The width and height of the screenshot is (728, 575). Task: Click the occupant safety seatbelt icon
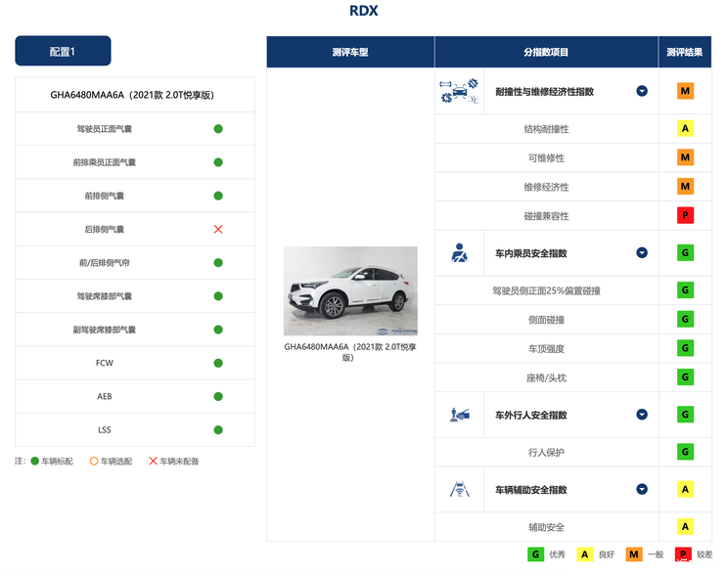pos(459,253)
